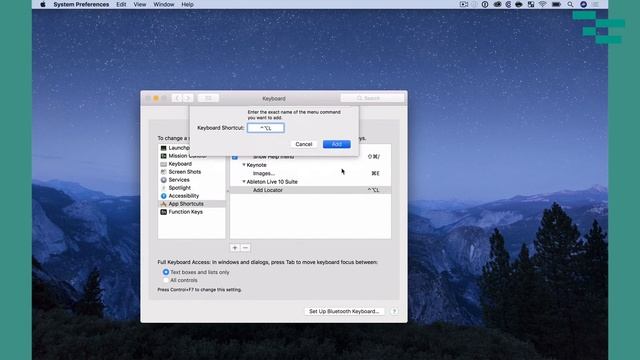Open the Edit menu
The width and height of the screenshot is (640, 360).
(121, 4)
